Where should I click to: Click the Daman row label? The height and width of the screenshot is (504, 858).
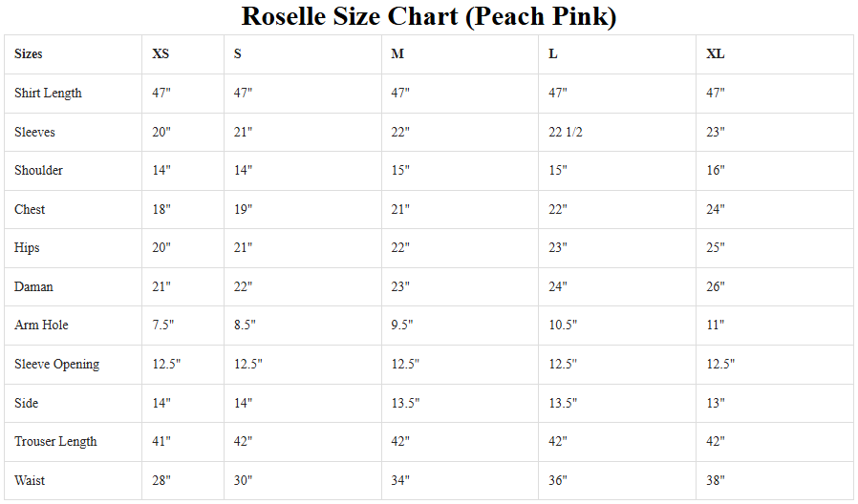pyautogui.click(x=33, y=287)
